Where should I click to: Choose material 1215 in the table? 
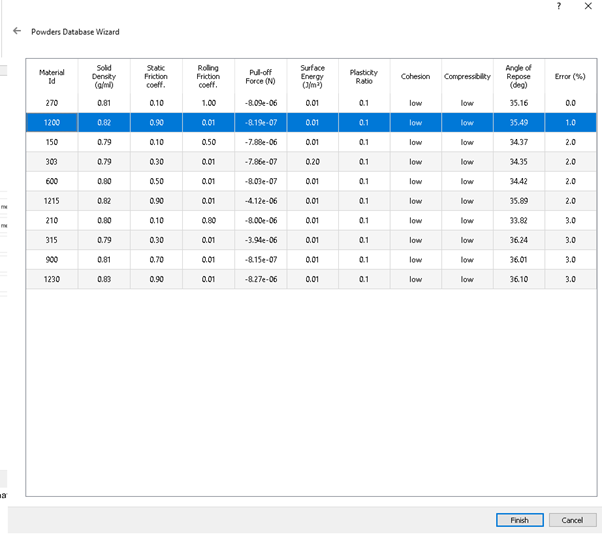pos(51,201)
